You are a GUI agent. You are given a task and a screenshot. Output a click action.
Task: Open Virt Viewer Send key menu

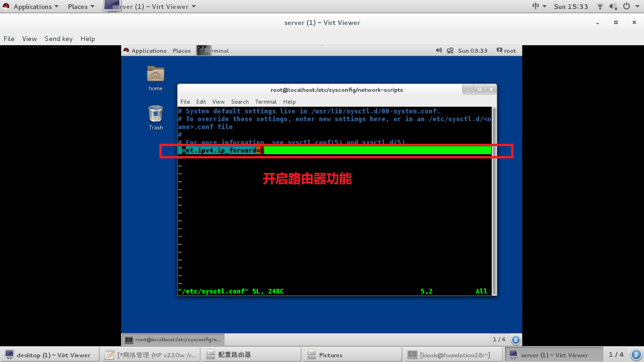point(58,39)
